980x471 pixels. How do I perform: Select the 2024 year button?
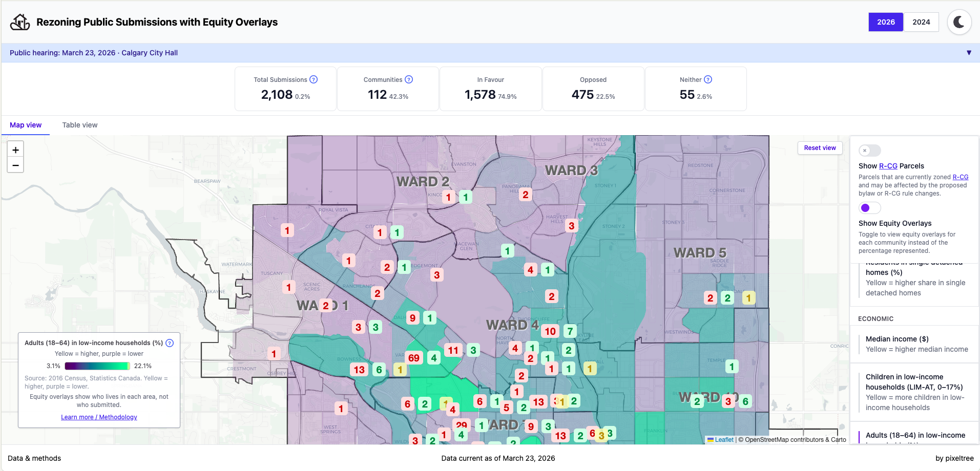pyautogui.click(x=921, y=22)
